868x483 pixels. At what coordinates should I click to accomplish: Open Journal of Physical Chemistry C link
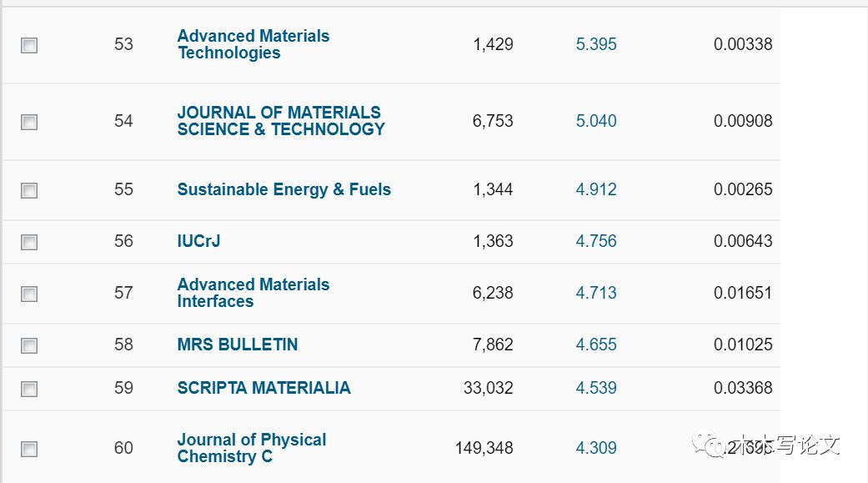(251, 448)
